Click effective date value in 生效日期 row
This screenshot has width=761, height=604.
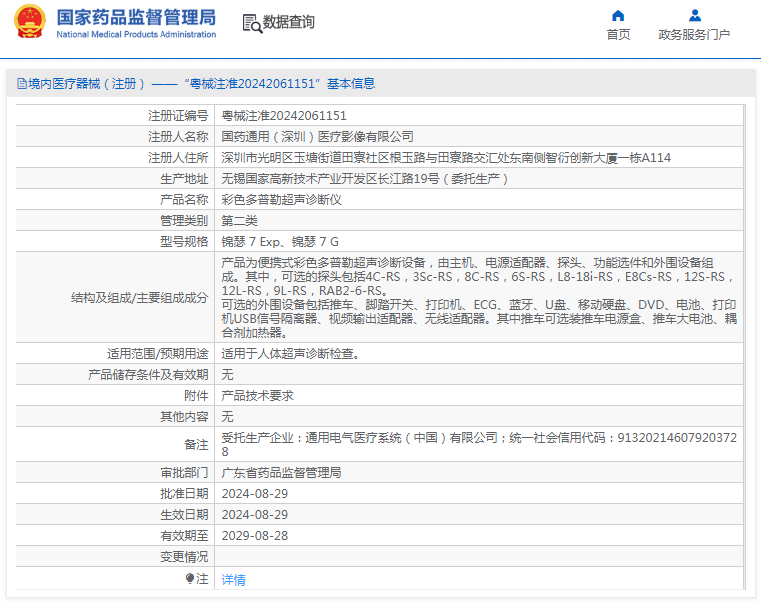pyautogui.click(x=255, y=515)
